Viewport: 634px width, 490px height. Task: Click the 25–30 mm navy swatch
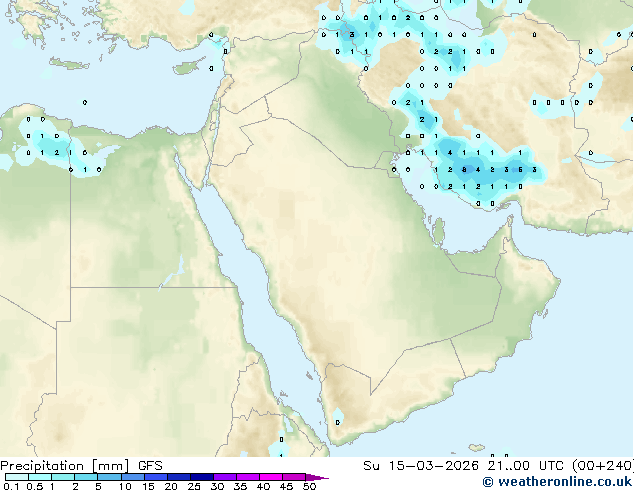coord(201,477)
